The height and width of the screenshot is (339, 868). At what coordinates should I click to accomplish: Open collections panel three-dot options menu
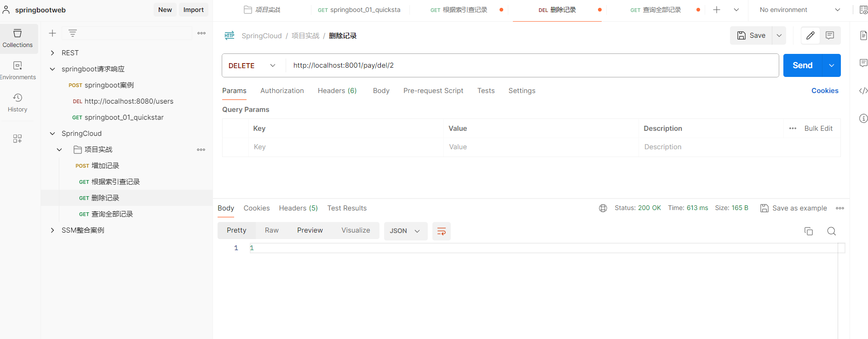click(201, 33)
